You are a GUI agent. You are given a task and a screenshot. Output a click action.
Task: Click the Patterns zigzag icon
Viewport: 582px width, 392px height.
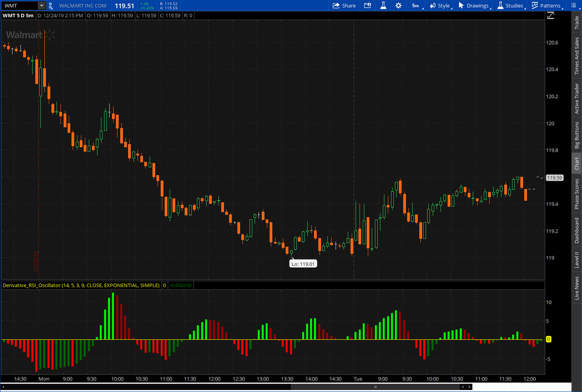[535, 5]
